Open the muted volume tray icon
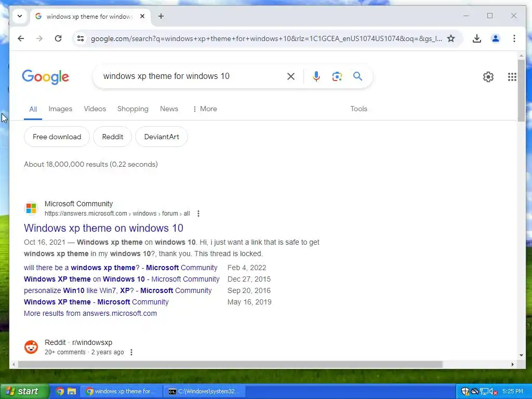This screenshot has width=532, height=399. coord(493,392)
